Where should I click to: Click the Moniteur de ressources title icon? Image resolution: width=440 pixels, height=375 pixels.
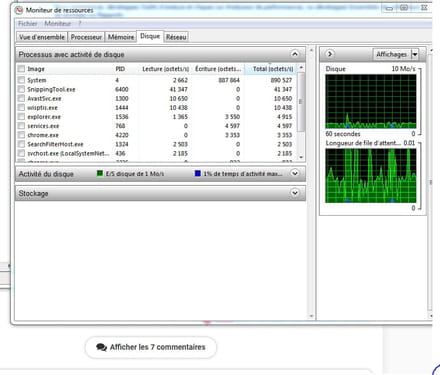coord(19,10)
